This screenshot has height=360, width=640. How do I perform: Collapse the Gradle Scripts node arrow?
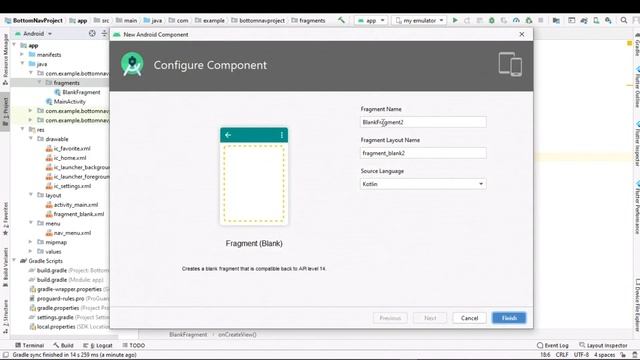(x=15, y=261)
